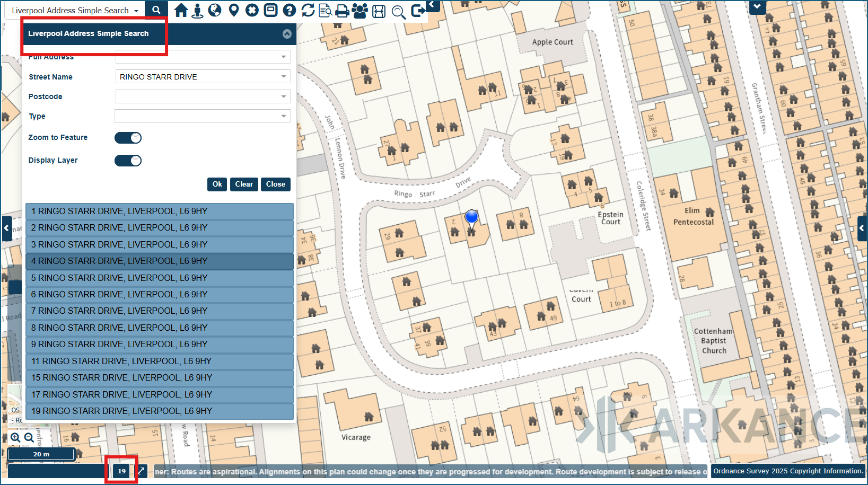Select 11 RINGO STARR DRIVE result
Screen dimensions: 868x485
pyautogui.click(x=160, y=361)
